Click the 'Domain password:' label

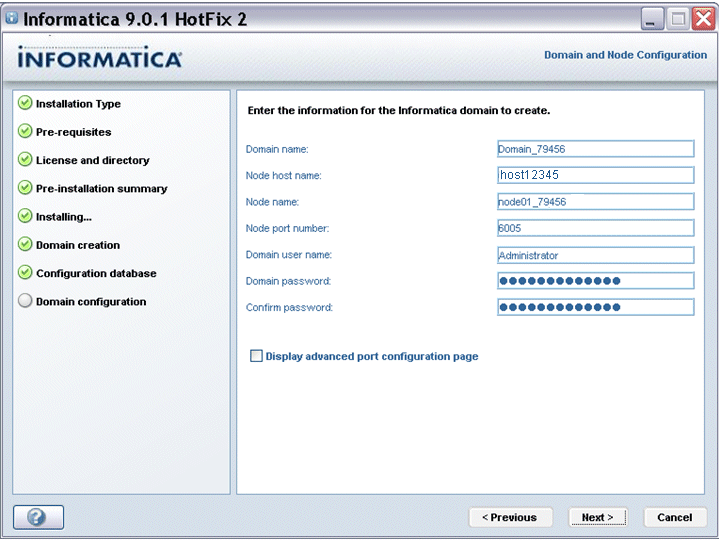tap(288, 281)
